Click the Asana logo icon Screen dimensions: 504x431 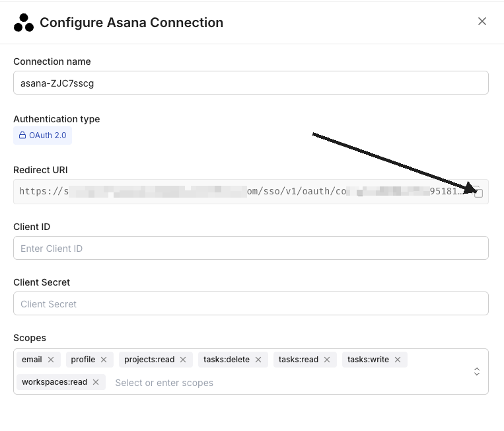[23, 22]
